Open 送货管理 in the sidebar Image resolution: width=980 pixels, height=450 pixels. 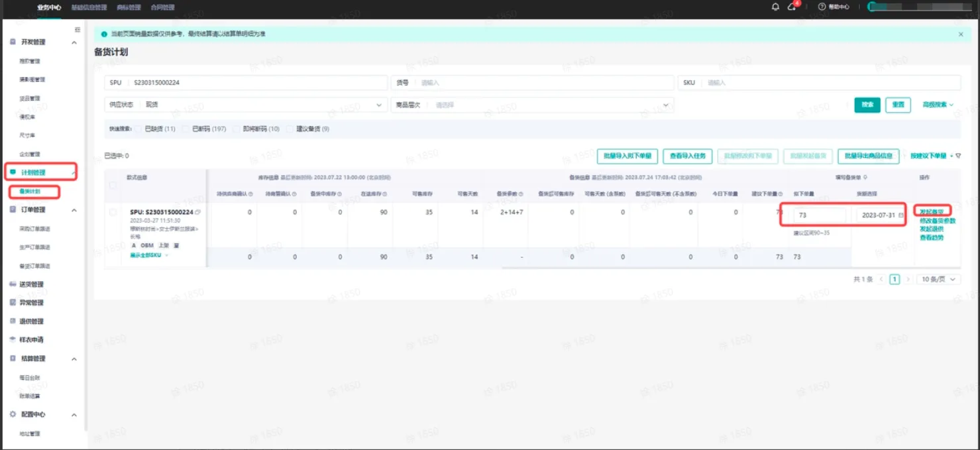[31, 284]
